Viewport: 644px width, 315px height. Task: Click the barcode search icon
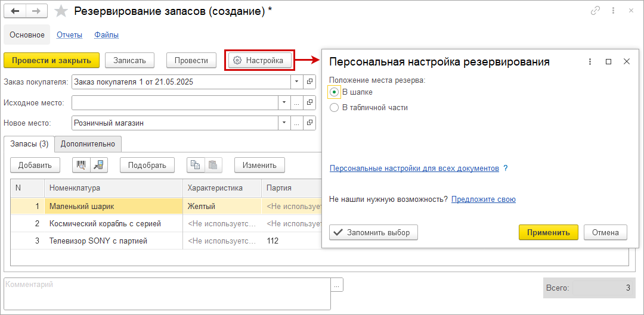(x=81, y=165)
